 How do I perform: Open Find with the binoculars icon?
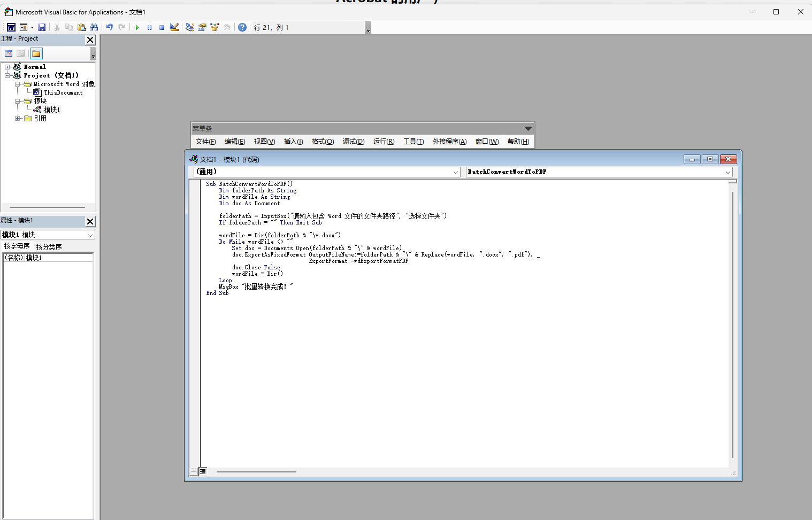94,27
